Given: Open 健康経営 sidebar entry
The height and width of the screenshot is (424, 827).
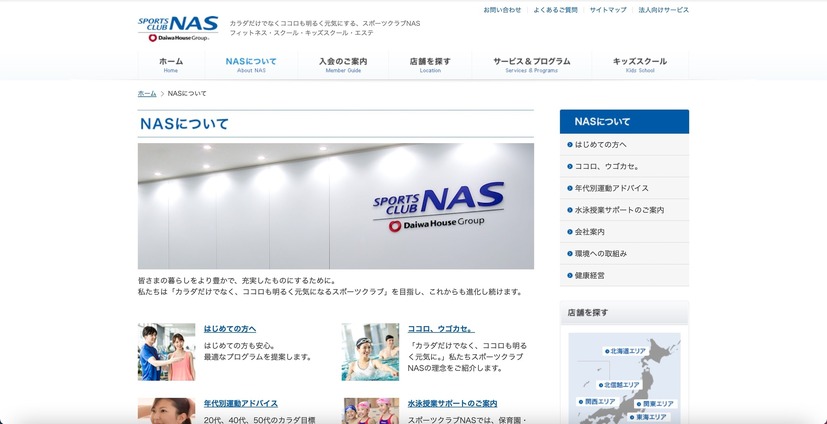Looking at the screenshot, I should tap(589, 275).
